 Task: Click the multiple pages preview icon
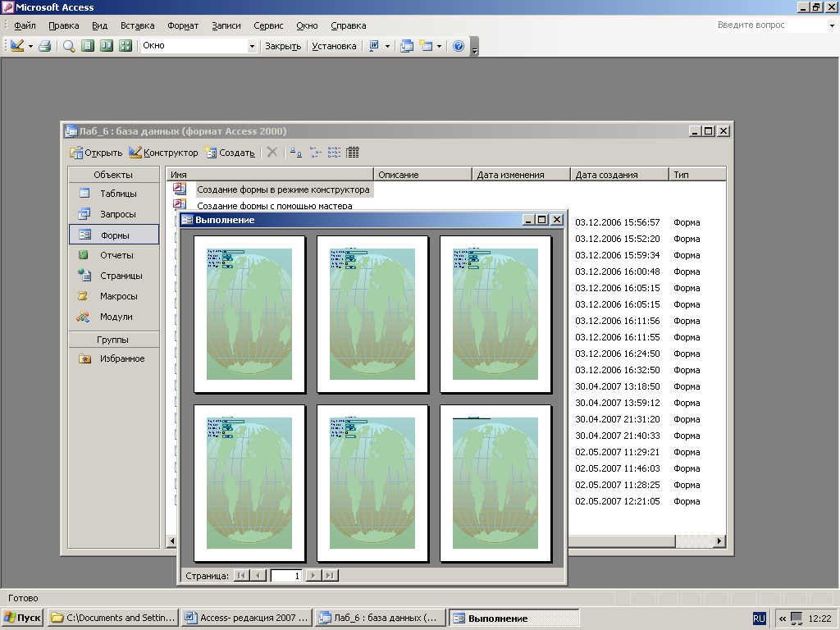pyautogui.click(x=126, y=46)
